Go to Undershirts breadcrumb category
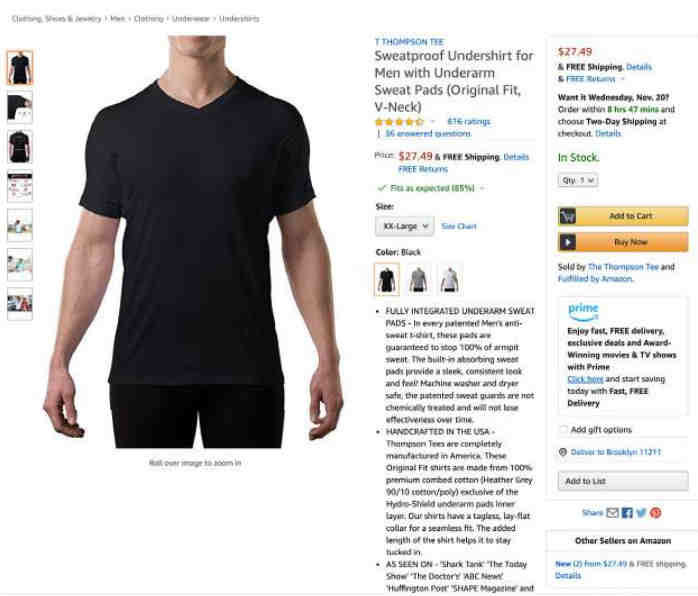Screen dimensions: 698x596 pyautogui.click(x=239, y=19)
